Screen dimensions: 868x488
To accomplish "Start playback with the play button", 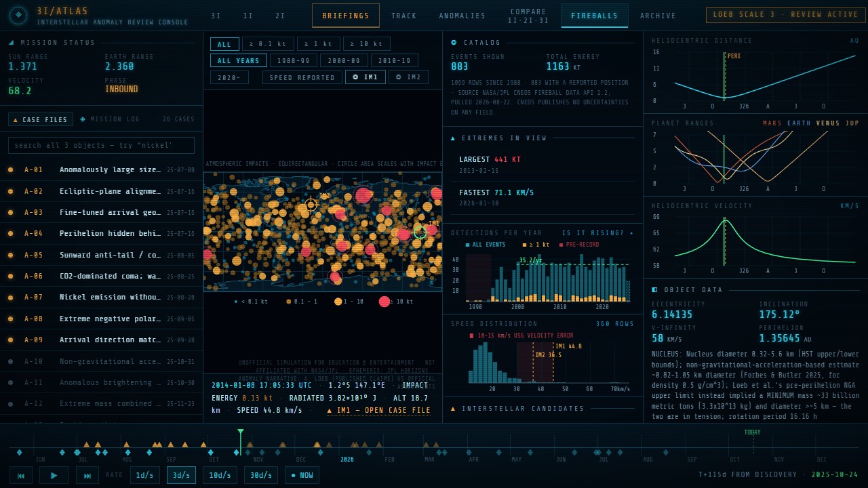I will (54, 475).
